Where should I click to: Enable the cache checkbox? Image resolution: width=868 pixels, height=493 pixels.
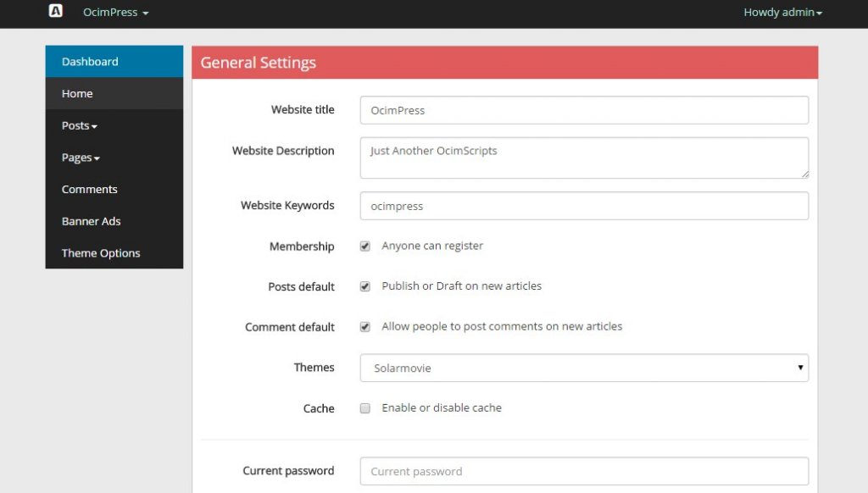click(364, 408)
